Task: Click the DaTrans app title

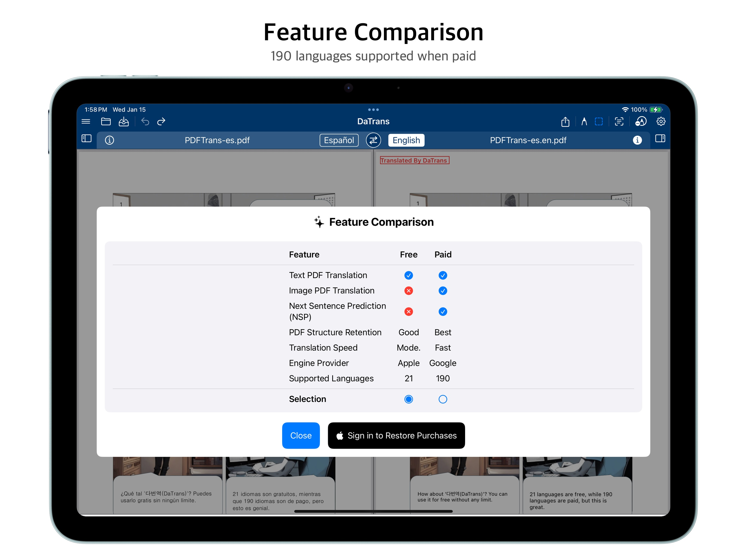Action: 373,121
